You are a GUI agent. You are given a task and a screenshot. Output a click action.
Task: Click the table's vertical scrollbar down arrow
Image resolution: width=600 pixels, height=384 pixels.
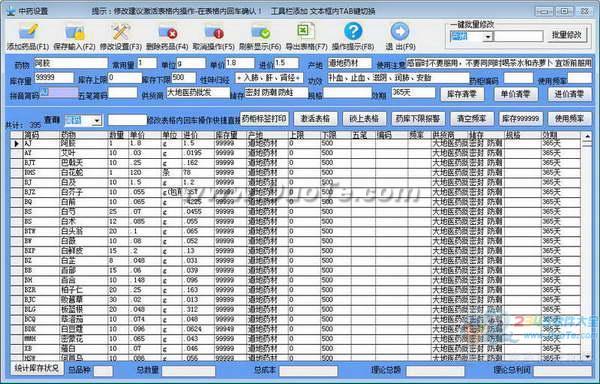tap(587, 356)
